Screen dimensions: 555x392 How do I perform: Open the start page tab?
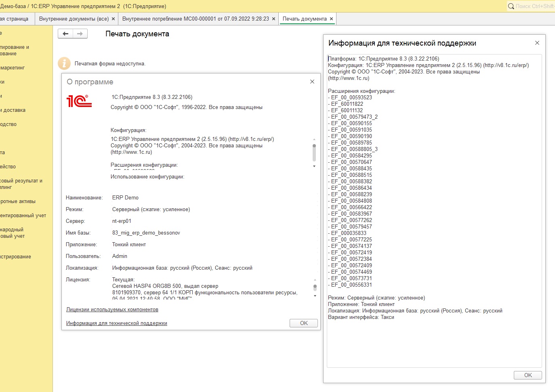point(14,19)
